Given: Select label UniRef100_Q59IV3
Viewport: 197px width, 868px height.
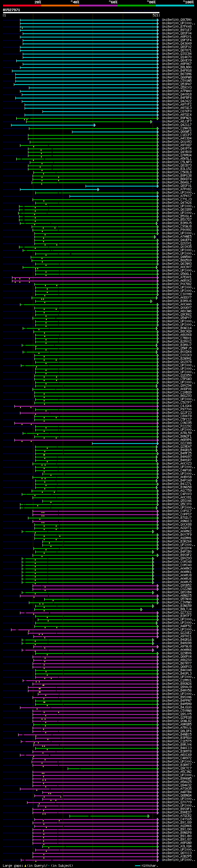Looking at the screenshot, I should (177, 88).
